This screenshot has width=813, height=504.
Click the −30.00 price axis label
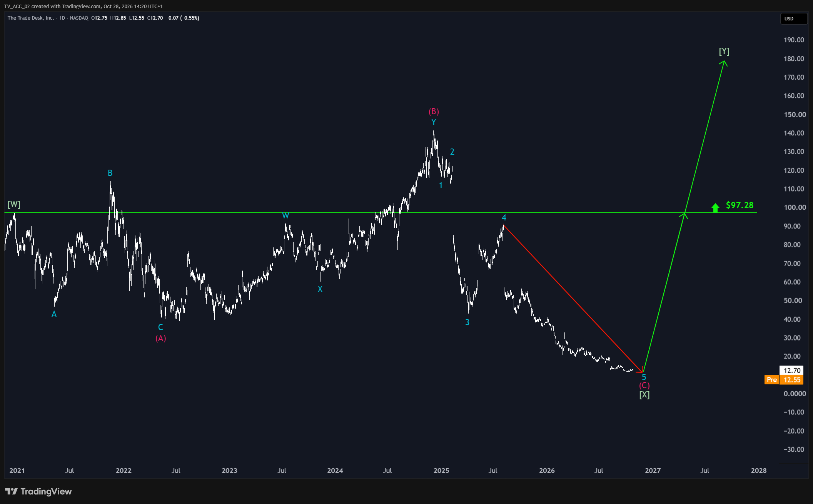tap(793, 449)
